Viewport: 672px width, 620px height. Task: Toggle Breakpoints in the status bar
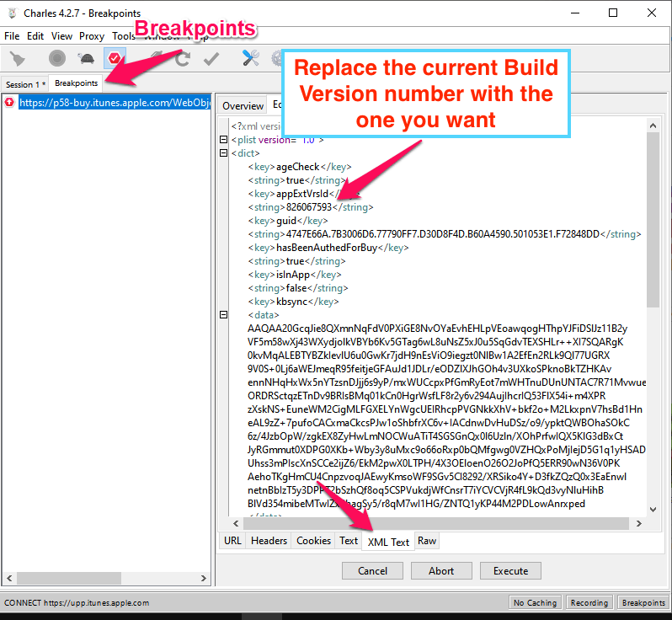click(643, 603)
